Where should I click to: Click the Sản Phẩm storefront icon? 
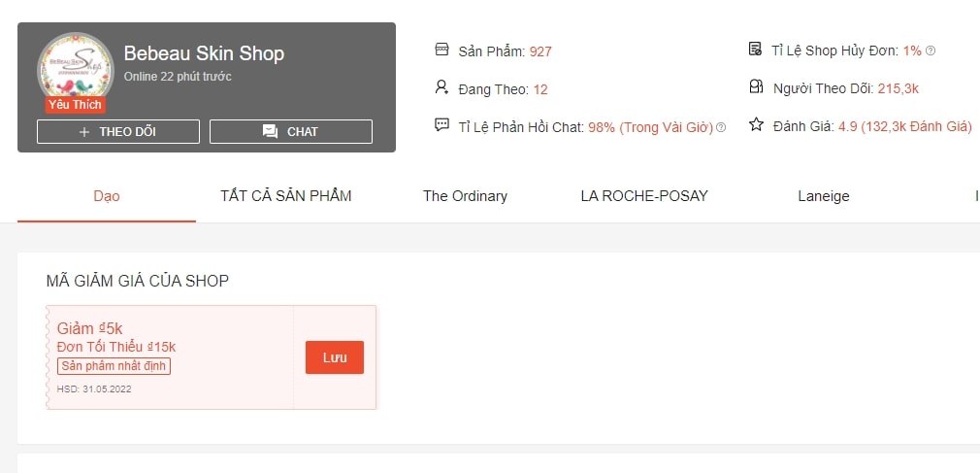[x=441, y=50]
